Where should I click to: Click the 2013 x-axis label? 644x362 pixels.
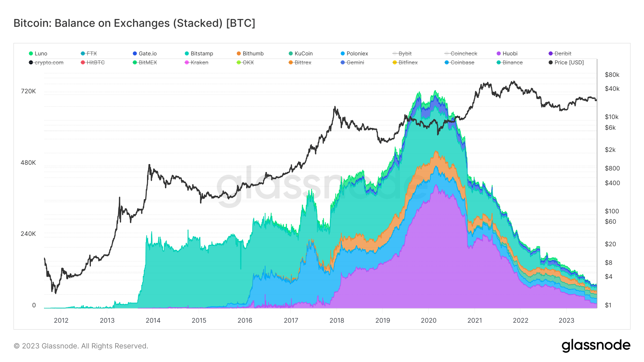coord(107,321)
